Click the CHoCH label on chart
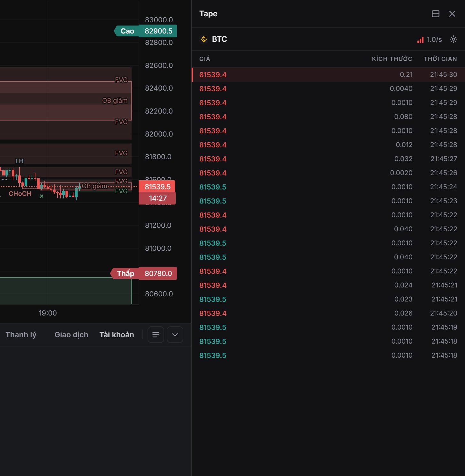The height and width of the screenshot is (476, 465). click(x=20, y=194)
